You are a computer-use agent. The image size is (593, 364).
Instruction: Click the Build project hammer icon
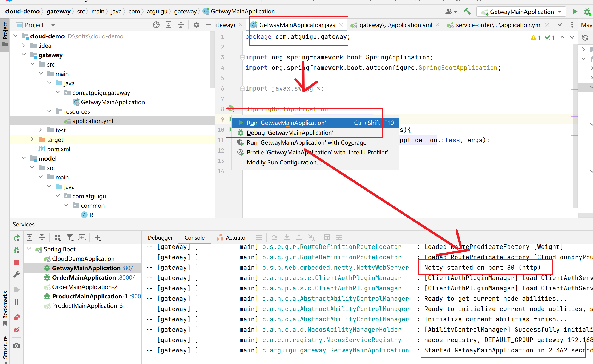(x=467, y=11)
